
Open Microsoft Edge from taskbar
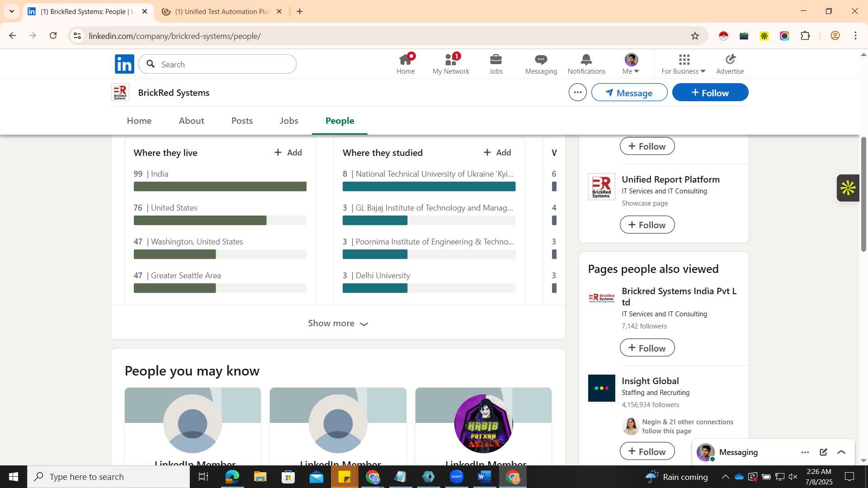pyautogui.click(x=232, y=477)
